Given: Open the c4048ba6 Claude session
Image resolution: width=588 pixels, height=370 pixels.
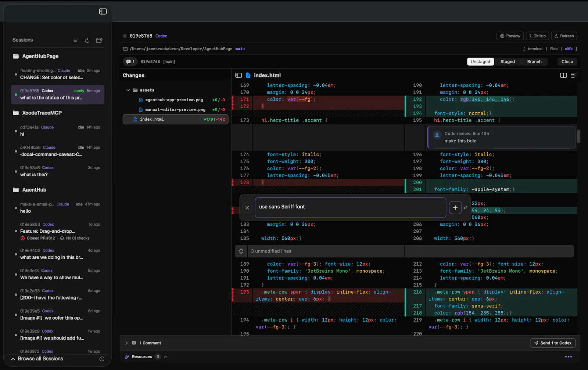Looking at the screenshot, I should [x=57, y=151].
